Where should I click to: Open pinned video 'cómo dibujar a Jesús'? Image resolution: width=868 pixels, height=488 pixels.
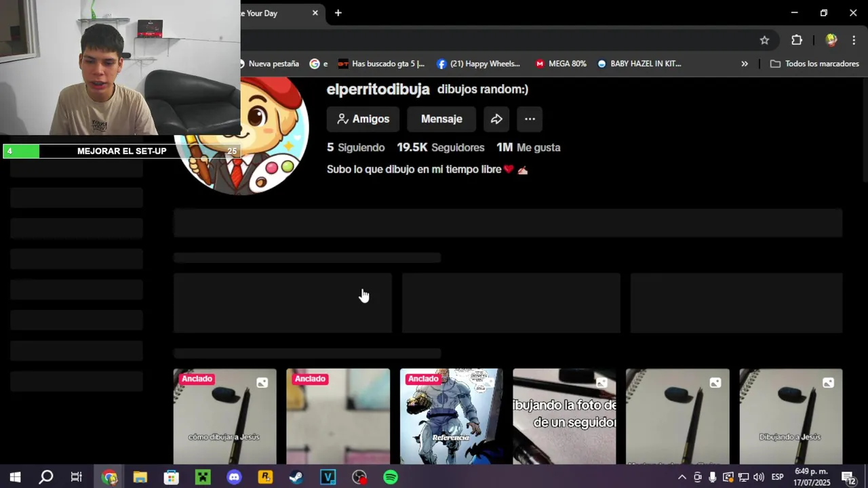click(x=224, y=416)
